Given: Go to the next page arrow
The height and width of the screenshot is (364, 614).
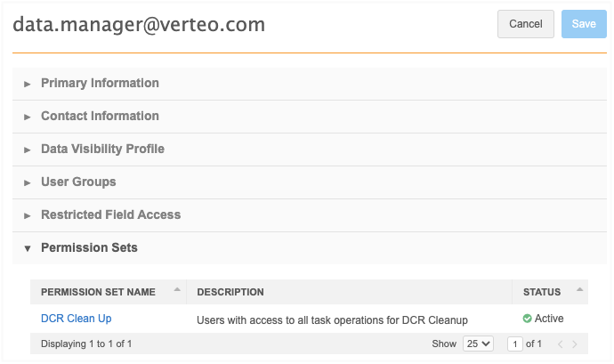Looking at the screenshot, I should 575,344.
